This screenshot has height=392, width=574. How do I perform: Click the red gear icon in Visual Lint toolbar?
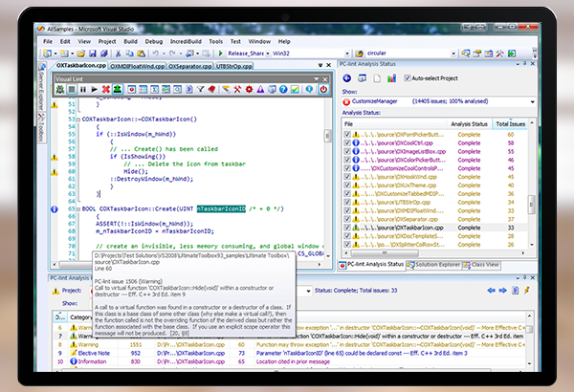pyautogui.click(x=250, y=89)
